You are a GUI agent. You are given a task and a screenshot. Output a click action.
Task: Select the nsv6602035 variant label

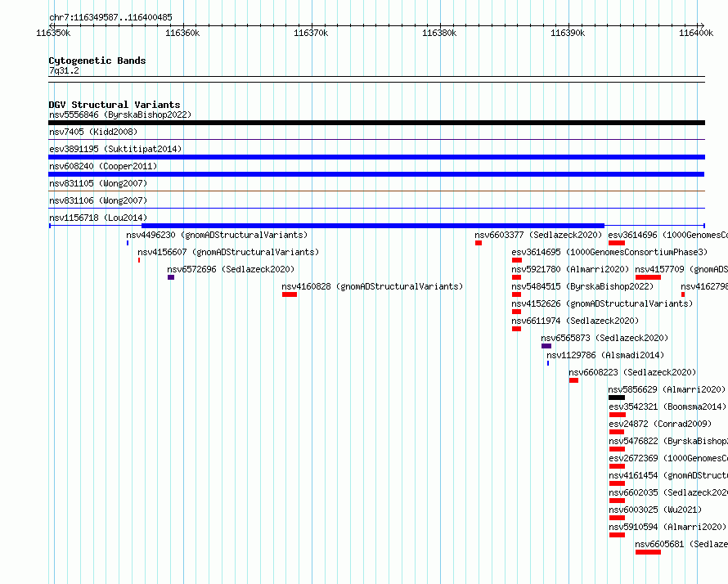tap(668, 492)
